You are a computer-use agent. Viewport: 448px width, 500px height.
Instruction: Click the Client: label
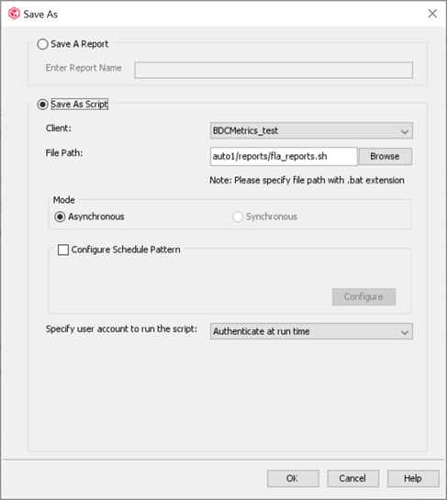click(59, 128)
